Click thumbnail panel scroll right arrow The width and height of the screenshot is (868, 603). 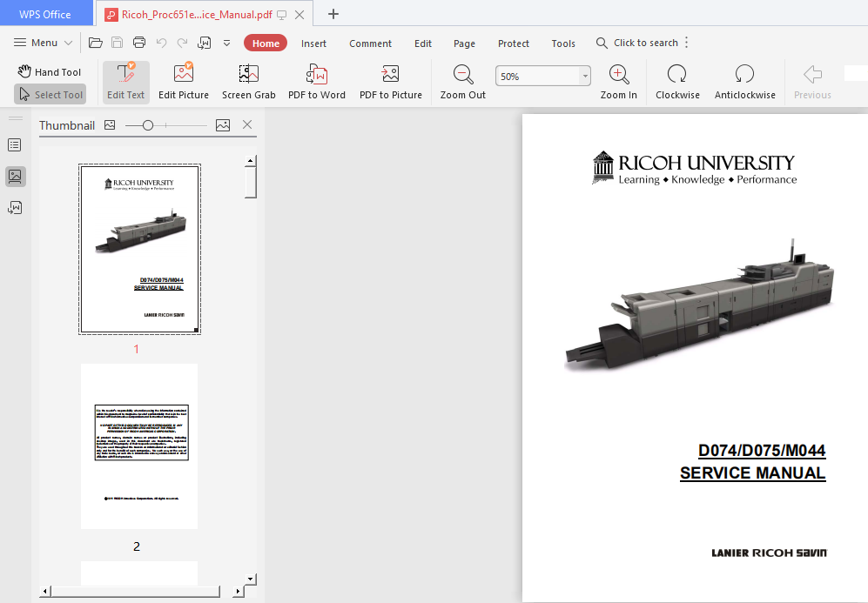(238, 592)
